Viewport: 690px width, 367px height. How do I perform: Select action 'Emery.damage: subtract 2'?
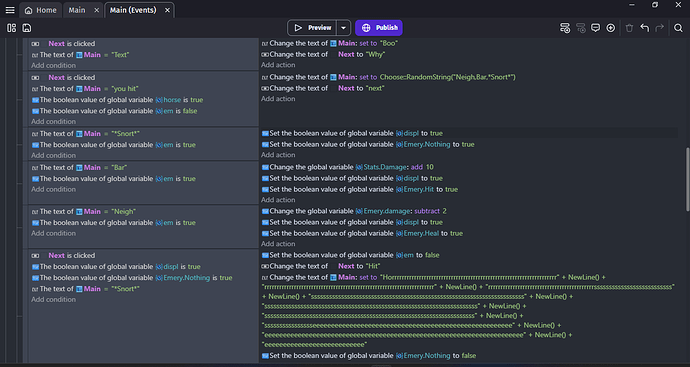coord(354,211)
